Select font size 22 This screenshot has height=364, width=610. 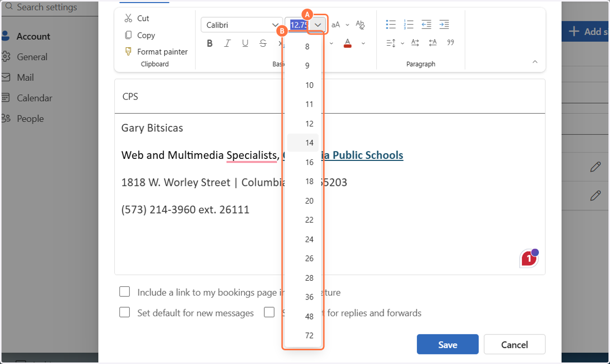pos(303,220)
